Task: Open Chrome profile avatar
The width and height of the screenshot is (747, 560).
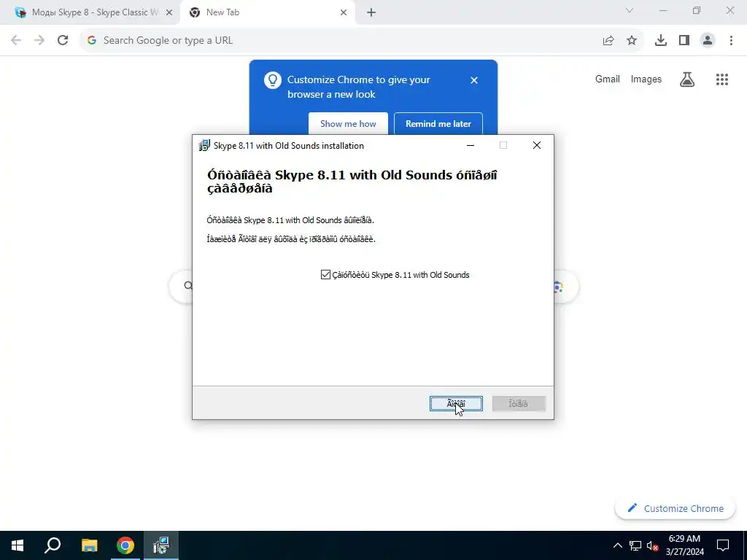Action: [708, 41]
